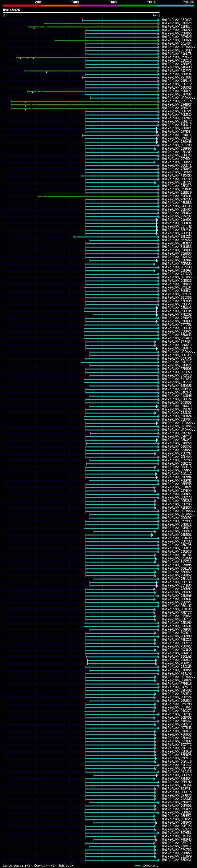Select hit UniRef100_C1DXZ5

point(177,23)
